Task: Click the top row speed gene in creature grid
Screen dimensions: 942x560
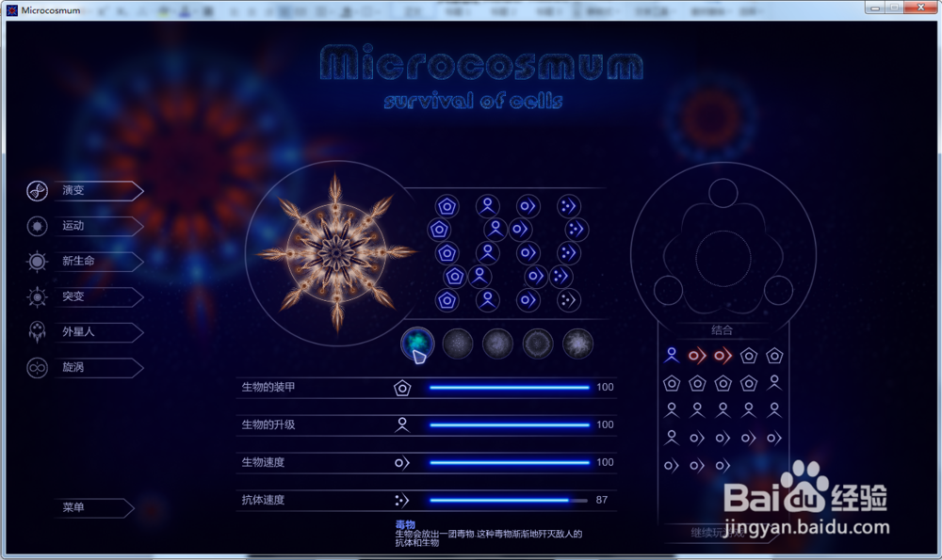Action: coord(528,206)
